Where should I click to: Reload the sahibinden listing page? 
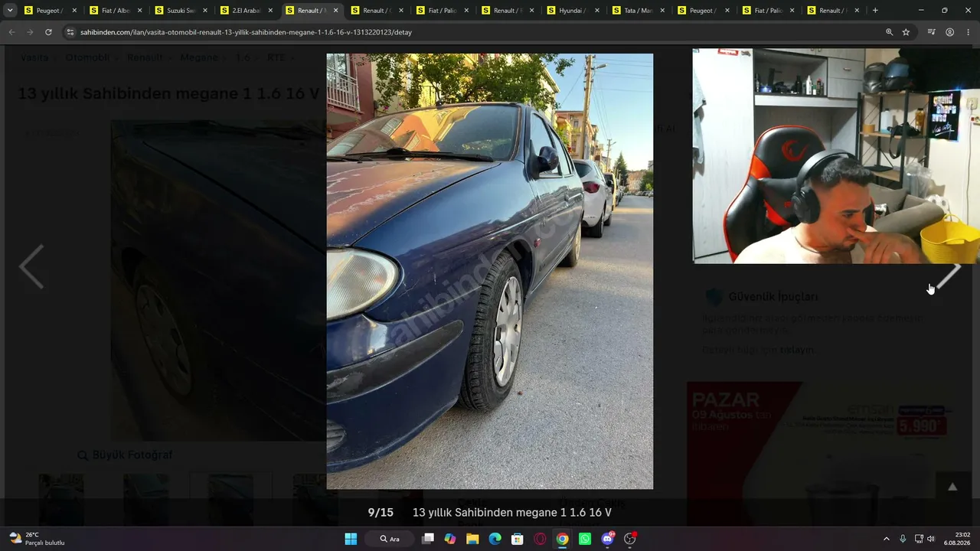coord(48,32)
